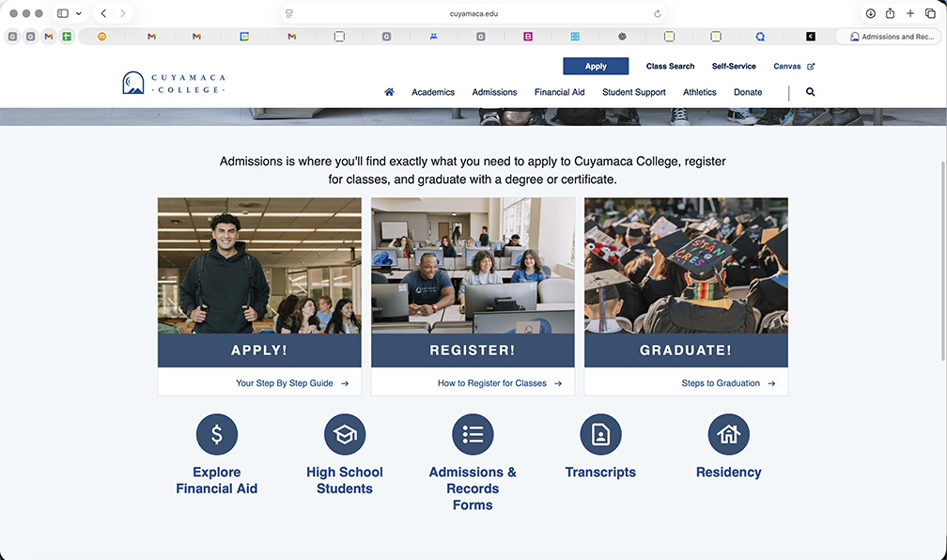This screenshot has width=947, height=560.
Task: Switch to the dark round icon tab
Action: coord(622,37)
